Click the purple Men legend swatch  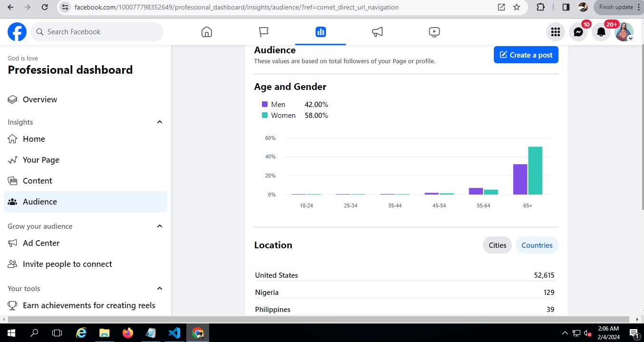[x=265, y=105]
